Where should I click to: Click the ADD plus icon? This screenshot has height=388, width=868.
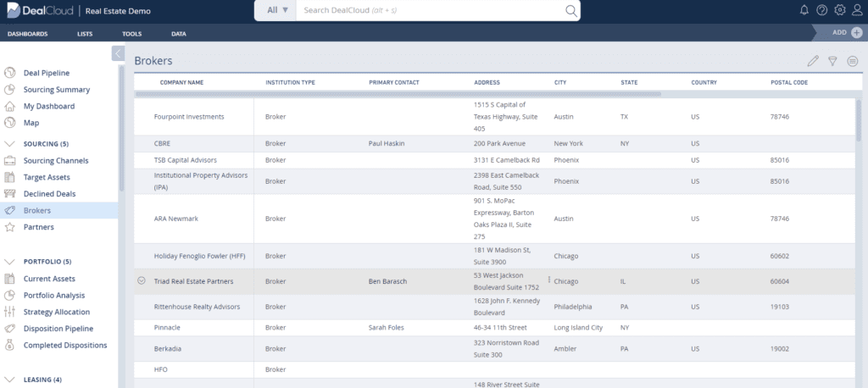(856, 33)
